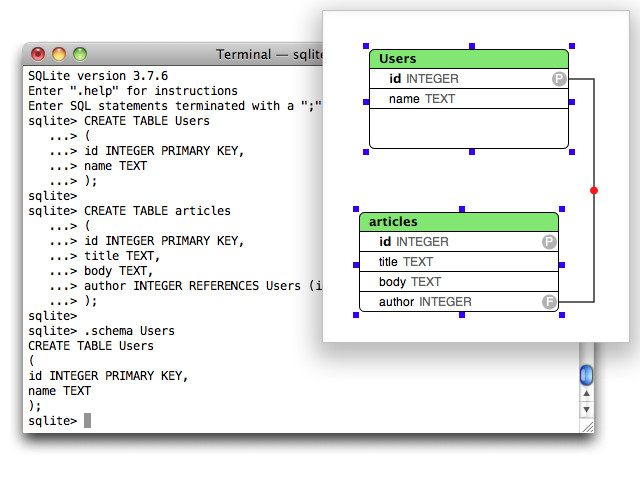This screenshot has width=640, height=480.
Task: Select the id INTEGER row in articles table
Action: (459, 242)
